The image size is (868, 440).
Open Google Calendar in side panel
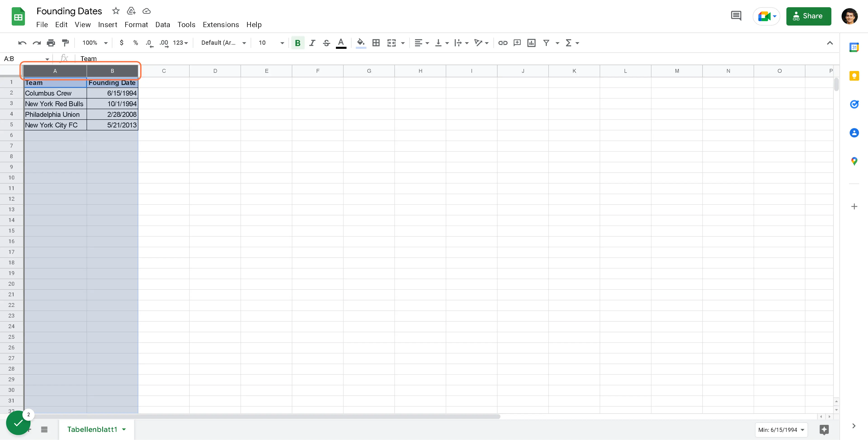854,47
